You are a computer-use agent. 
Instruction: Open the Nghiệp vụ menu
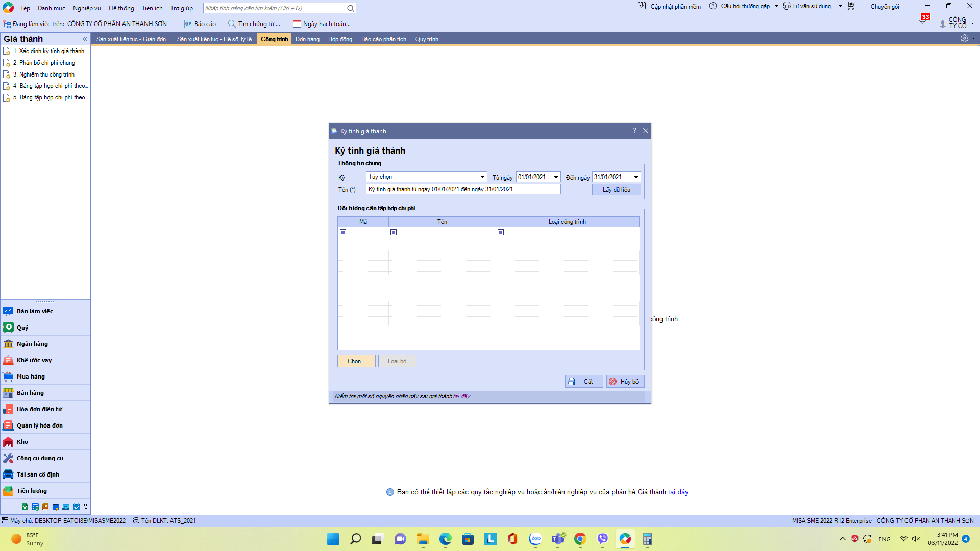pyautogui.click(x=87, y=8)
